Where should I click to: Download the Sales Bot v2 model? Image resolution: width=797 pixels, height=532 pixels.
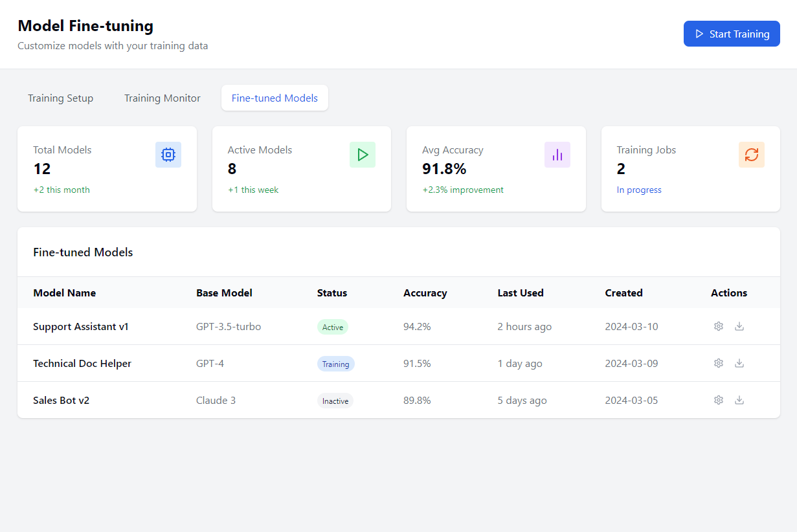739,400
